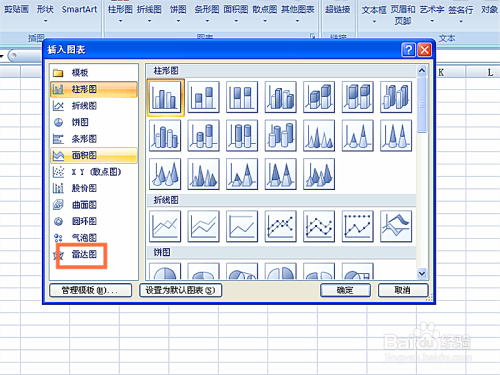
Task: Choose the 3-D cylinder chart thumbnail
Action: [281, 136]
